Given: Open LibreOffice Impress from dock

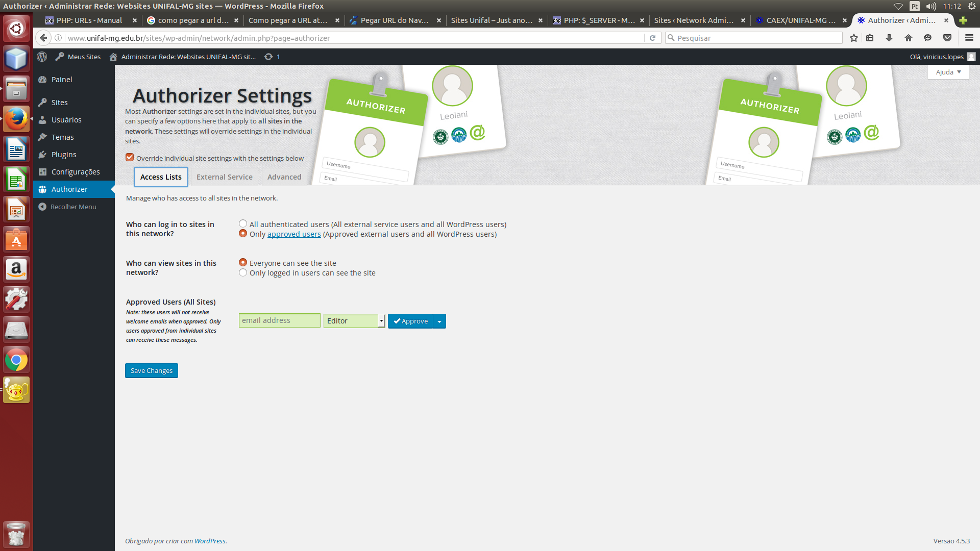Looking at the screenshot, I should pyautogui.click(x=16, y=210).
